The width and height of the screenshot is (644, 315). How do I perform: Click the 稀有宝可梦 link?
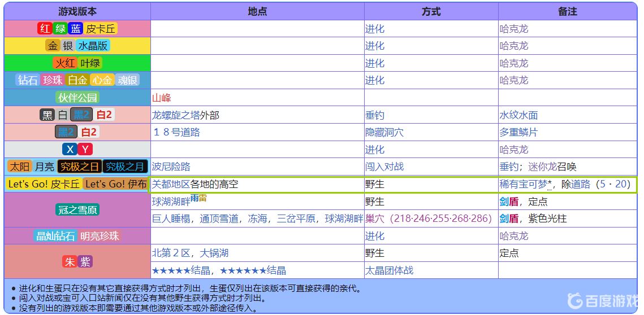pos(523,185)
